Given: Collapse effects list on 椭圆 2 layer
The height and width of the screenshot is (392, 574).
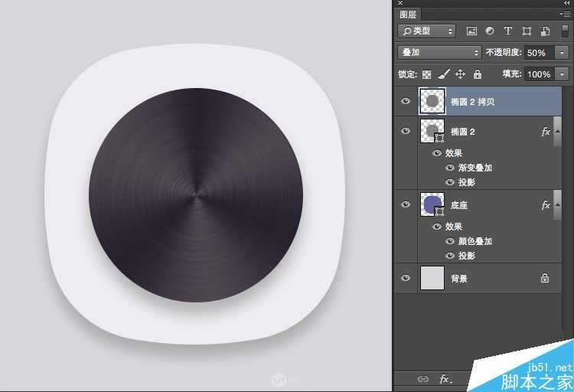Looking at the screenshot, I should pyautogui.click(x=558, y=132).
